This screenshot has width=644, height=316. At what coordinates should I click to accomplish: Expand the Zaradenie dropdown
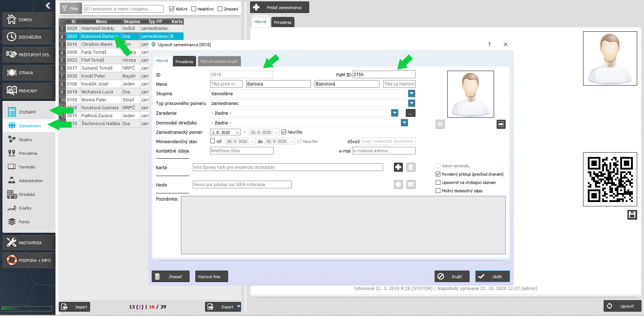(395, 113)
